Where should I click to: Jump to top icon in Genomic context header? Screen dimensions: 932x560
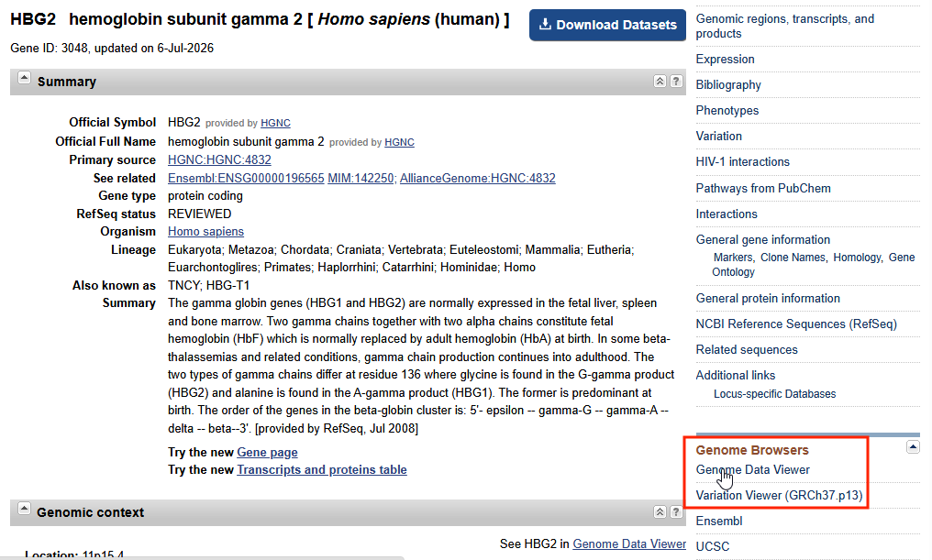(x=660, y=512)
